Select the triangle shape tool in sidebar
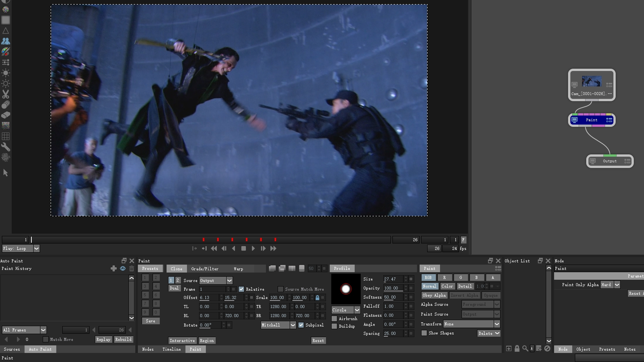 pyautogui.click(x=6, y=31)
